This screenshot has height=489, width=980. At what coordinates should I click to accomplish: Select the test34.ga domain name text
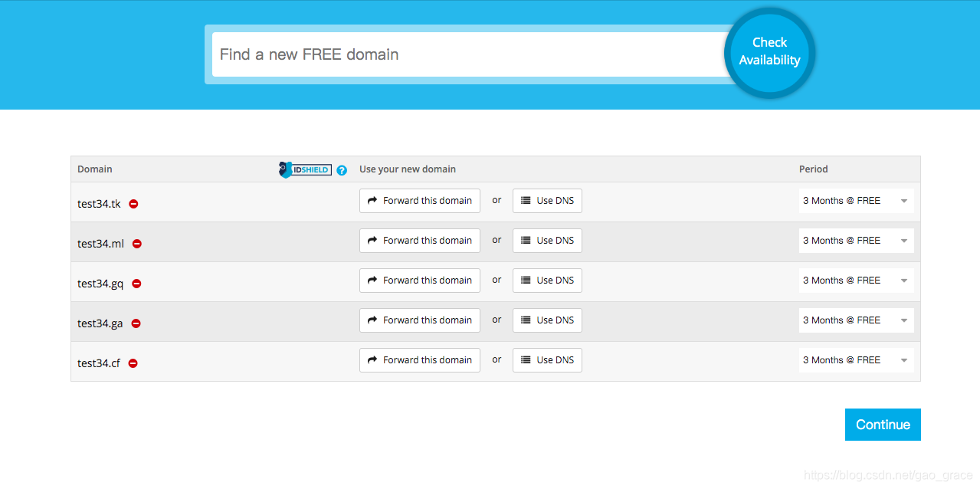pyautogui.click(x=100, y=323)
